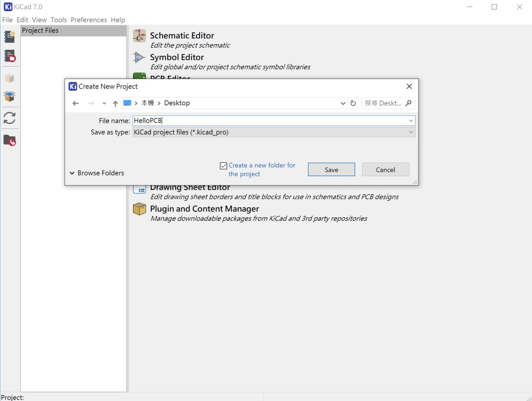Expand Browse Folders in the dialog

point(97,173)
